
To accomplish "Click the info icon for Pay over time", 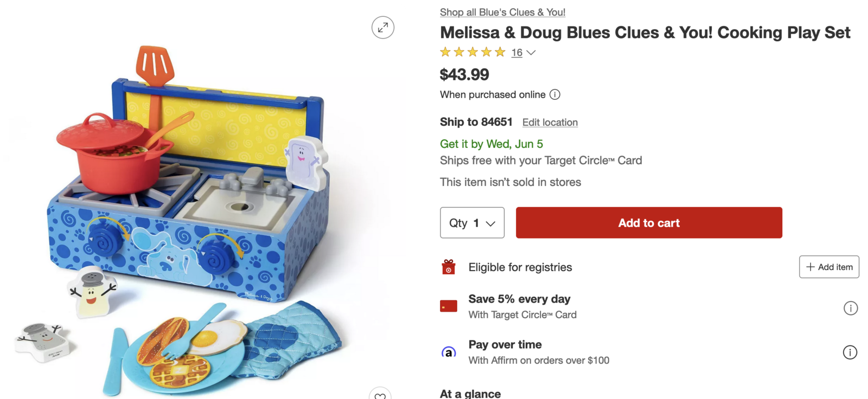I will click(850, 352).
